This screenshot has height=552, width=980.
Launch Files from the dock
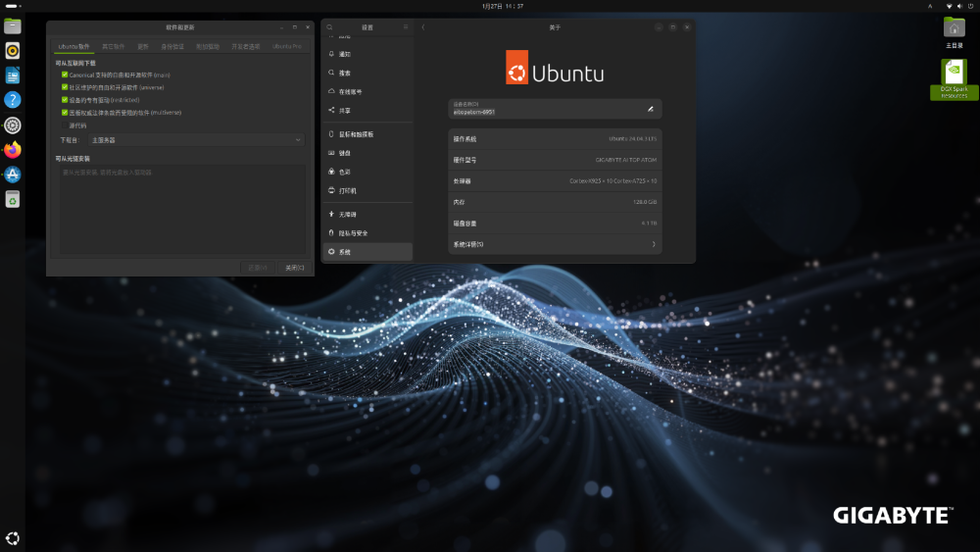13,26
